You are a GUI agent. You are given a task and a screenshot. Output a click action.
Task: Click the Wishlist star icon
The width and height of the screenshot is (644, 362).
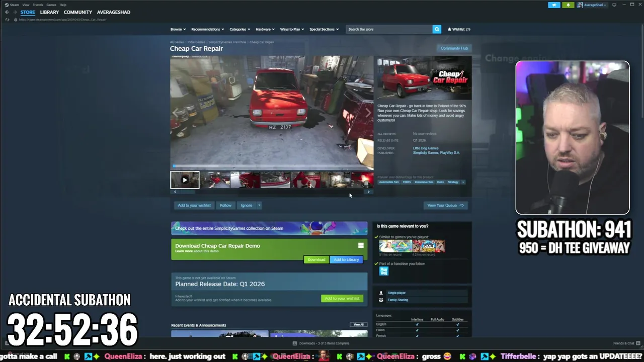450,29
